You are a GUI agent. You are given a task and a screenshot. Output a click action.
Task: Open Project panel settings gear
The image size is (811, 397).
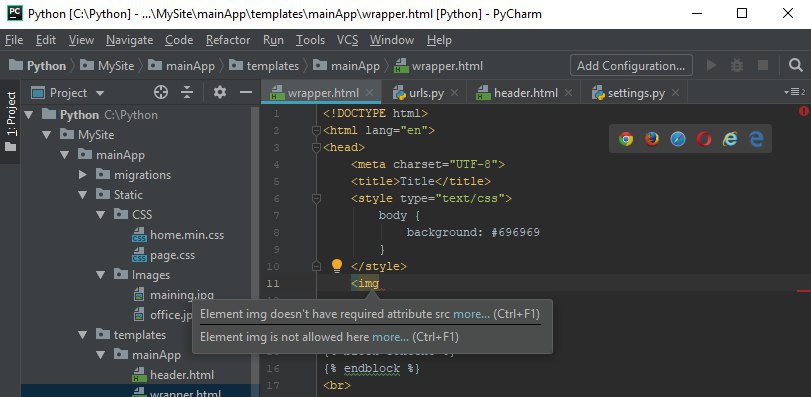pyautogui.click(x=220, y=93)
